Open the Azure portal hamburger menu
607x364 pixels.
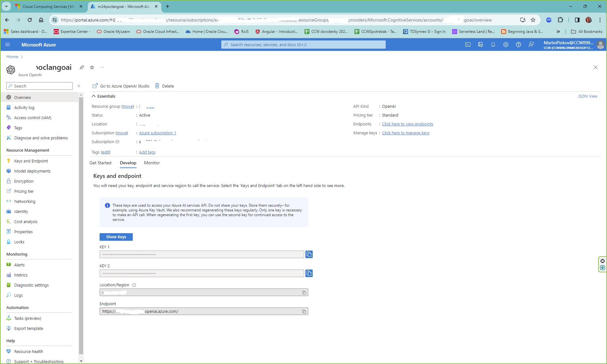pos(8,45)
